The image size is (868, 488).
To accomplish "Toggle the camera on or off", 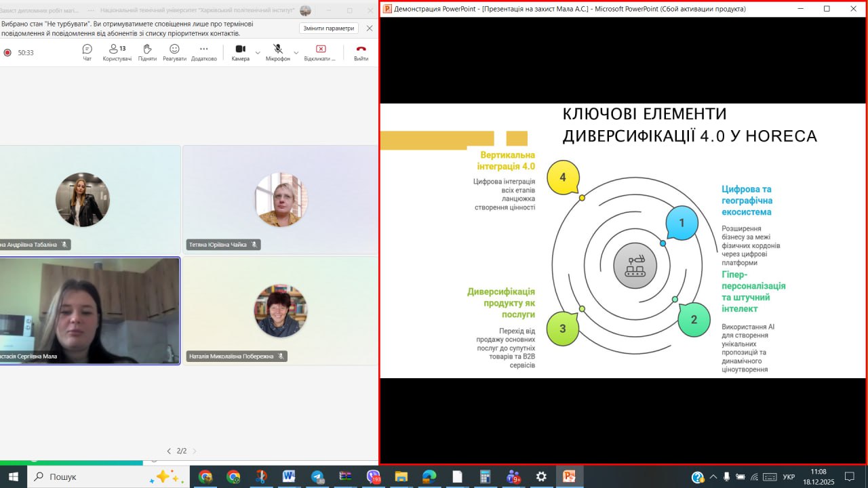I will (x=240, y=52).
